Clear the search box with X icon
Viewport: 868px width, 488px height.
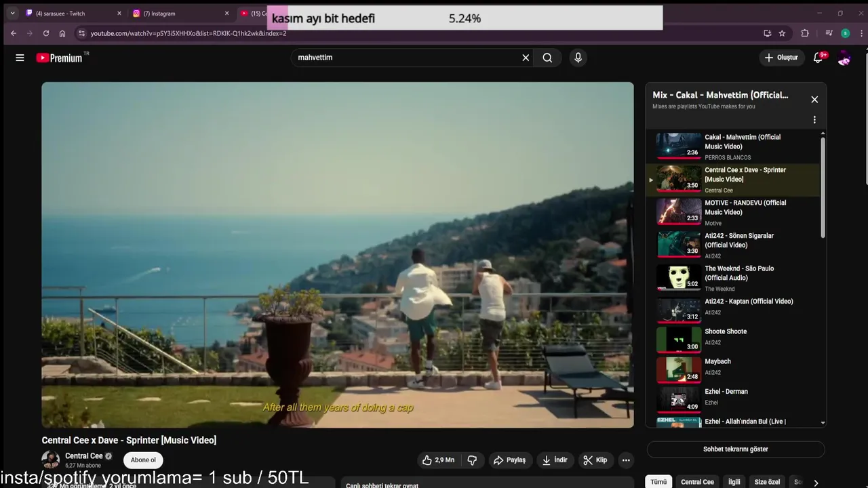click(x=526, y=58)
